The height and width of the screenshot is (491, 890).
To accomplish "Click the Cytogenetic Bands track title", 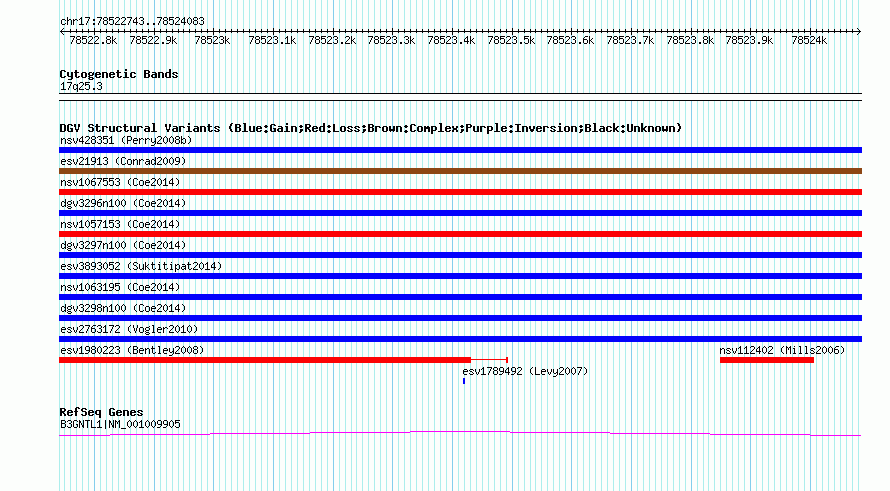I will (119, 74).
